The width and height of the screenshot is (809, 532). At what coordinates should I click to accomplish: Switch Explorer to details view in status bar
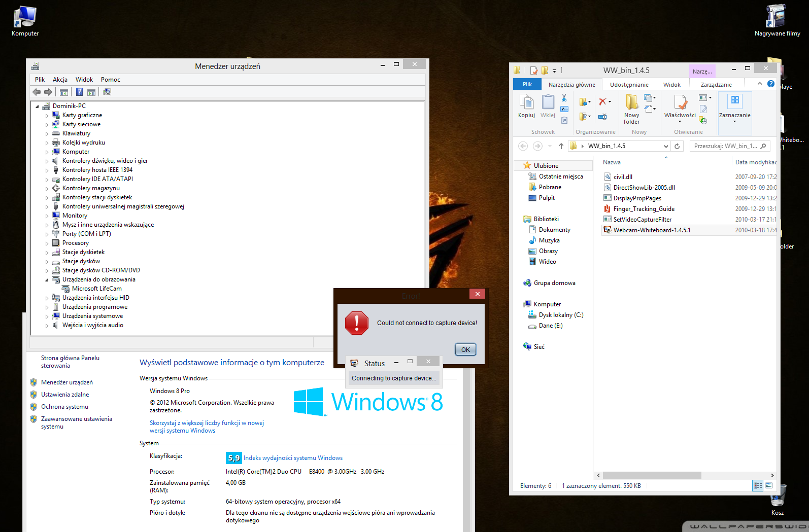coord(758,486)
